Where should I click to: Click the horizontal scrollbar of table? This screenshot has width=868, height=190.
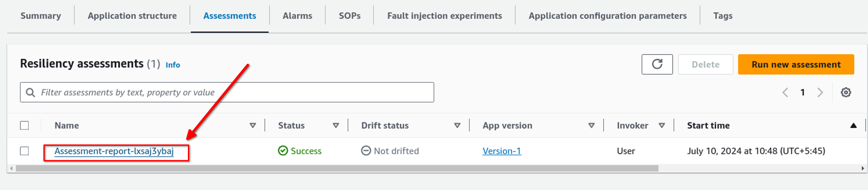tap(337, 168)
